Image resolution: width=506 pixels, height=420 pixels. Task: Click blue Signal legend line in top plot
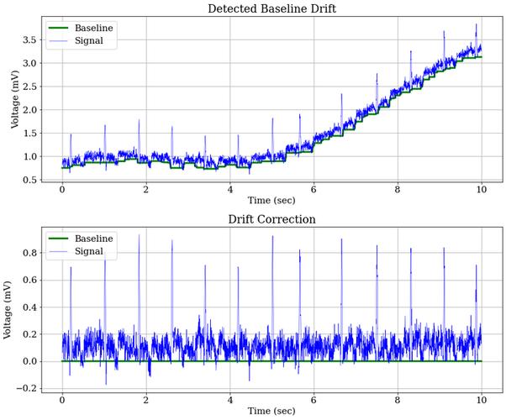pos(58,40)
